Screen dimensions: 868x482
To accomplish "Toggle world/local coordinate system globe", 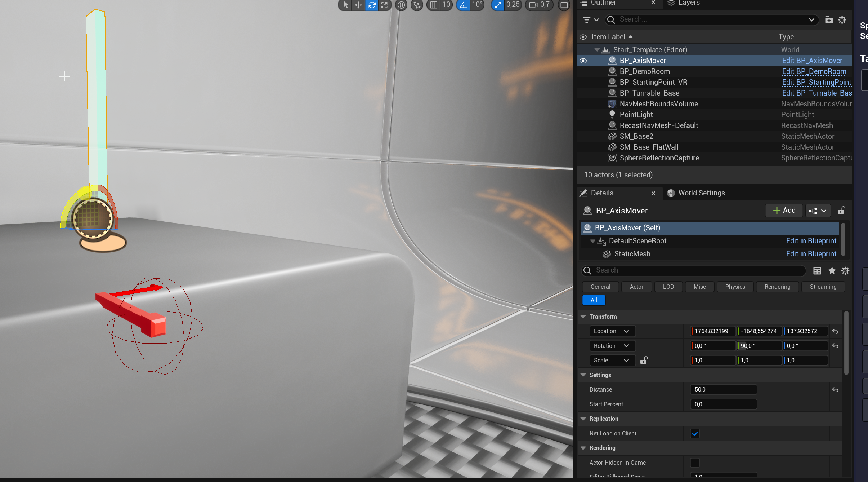I will 401,5.
